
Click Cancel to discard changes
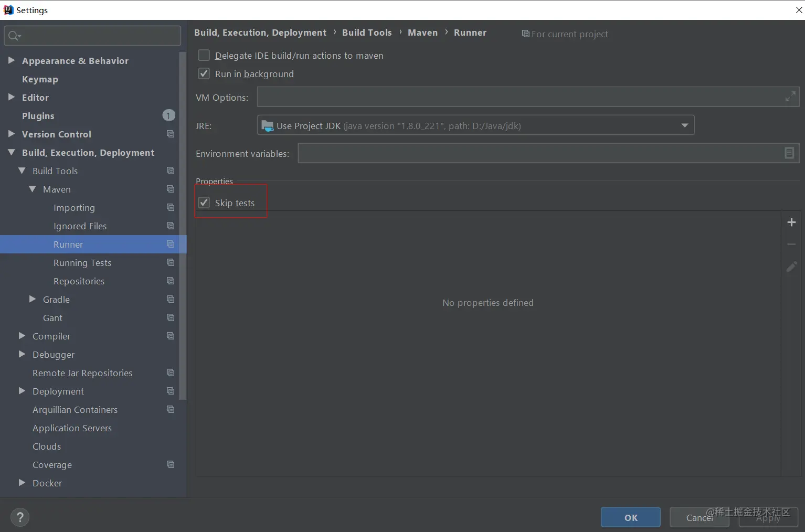click(x=700, y=517)
